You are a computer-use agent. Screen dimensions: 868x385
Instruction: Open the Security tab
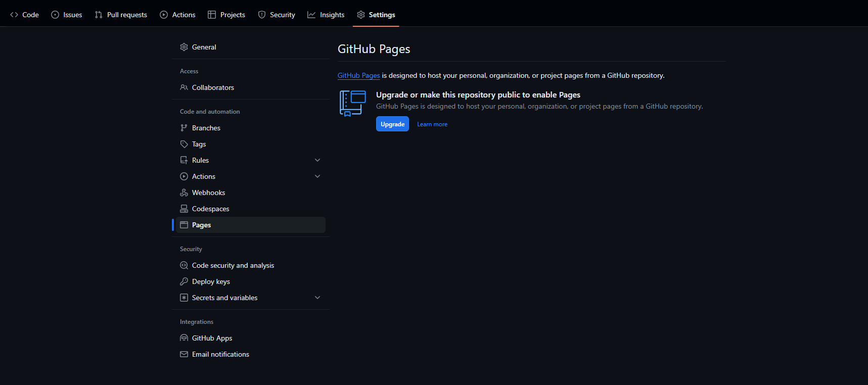point(277,15)
